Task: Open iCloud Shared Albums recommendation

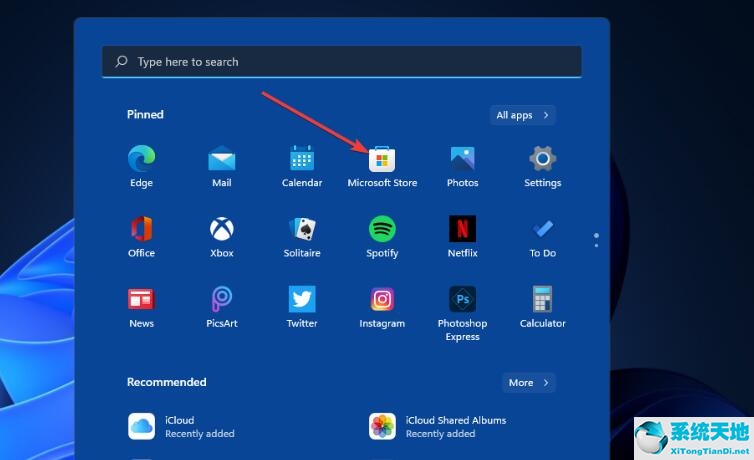Action: 438,426
